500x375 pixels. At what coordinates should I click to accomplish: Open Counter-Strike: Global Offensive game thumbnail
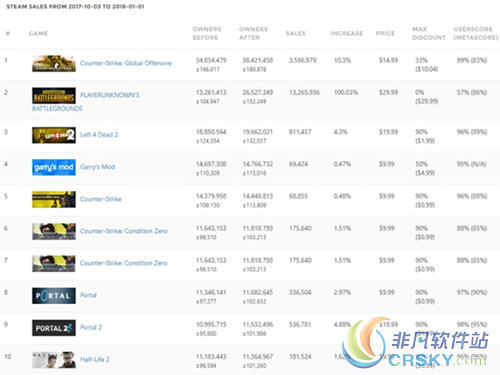pos(54,63)
